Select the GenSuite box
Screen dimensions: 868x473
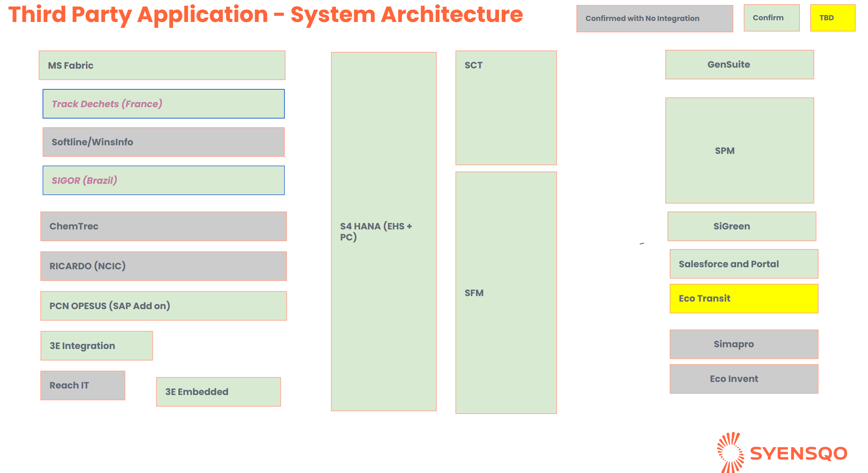click(x=739, y=65)
